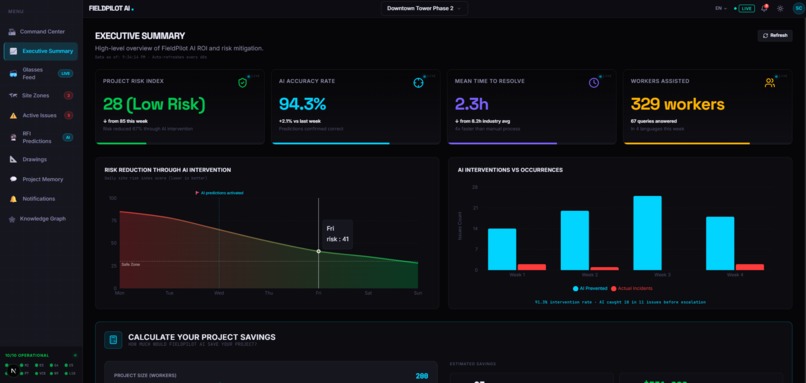Image resolution: width=806 pixels, height=383 pixels.
Task: Open the Glasses Feed page
Action: (41, 74)
